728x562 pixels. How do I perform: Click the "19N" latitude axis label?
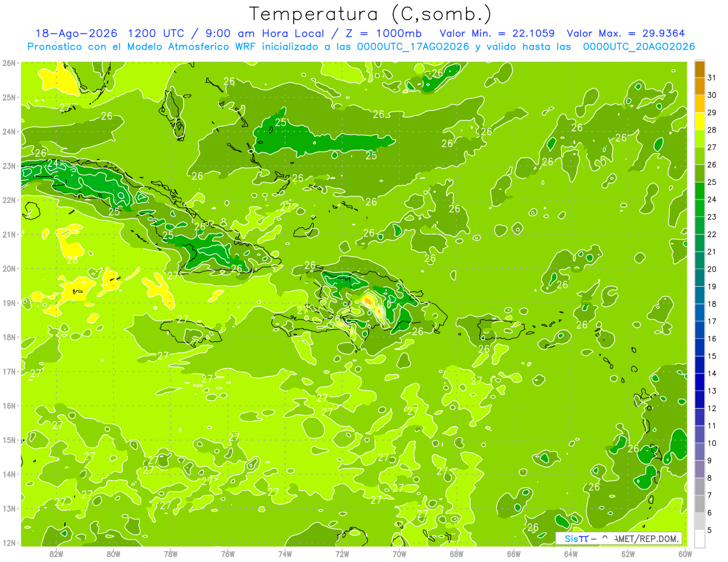pyautogui.click(x=9, y=303)
